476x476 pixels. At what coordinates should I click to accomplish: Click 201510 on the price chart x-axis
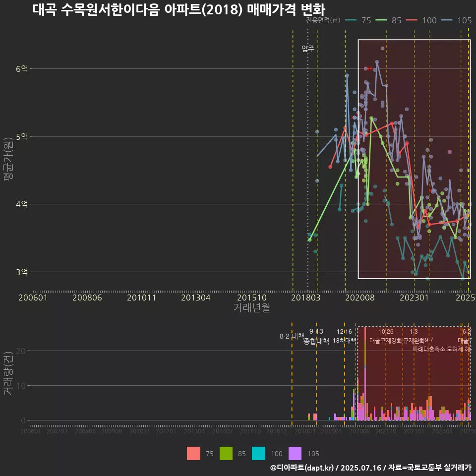pyautogui.click(x=252, y=297)
